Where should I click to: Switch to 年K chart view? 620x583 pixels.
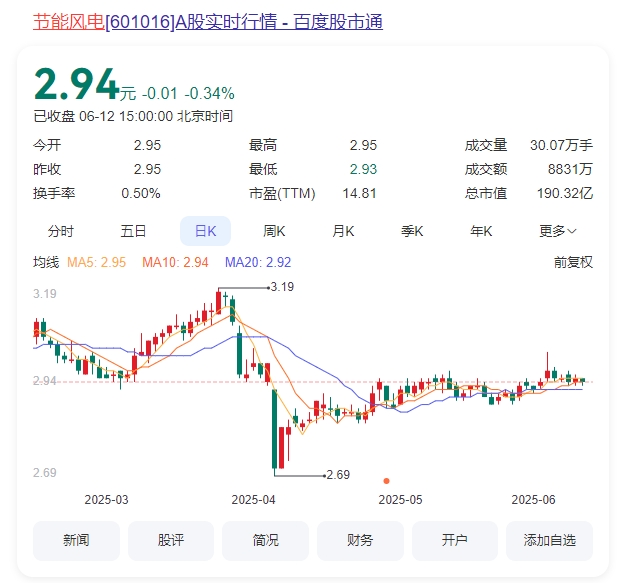[481, 231]
